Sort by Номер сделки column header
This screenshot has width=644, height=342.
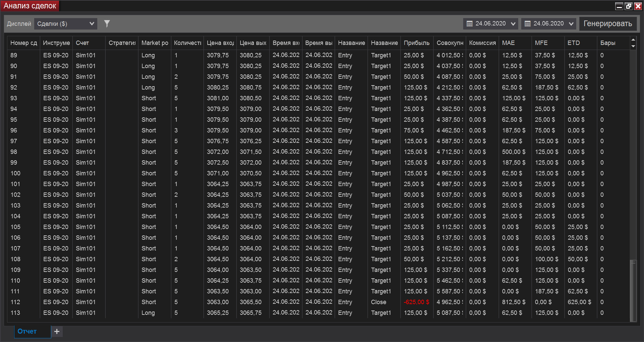click(x=23, y=43)
